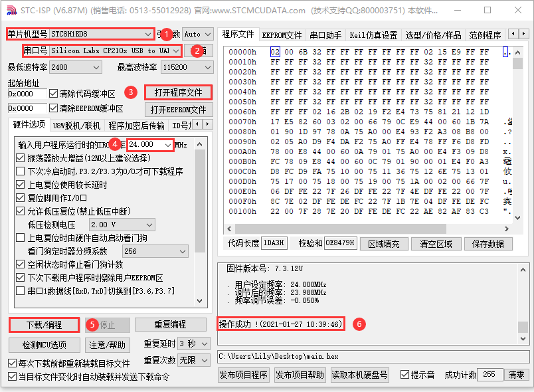Toggle 当目标文件变化时自动装载 checkbox
The height and width of the screenshot is (392, 534).
point(12,376)
